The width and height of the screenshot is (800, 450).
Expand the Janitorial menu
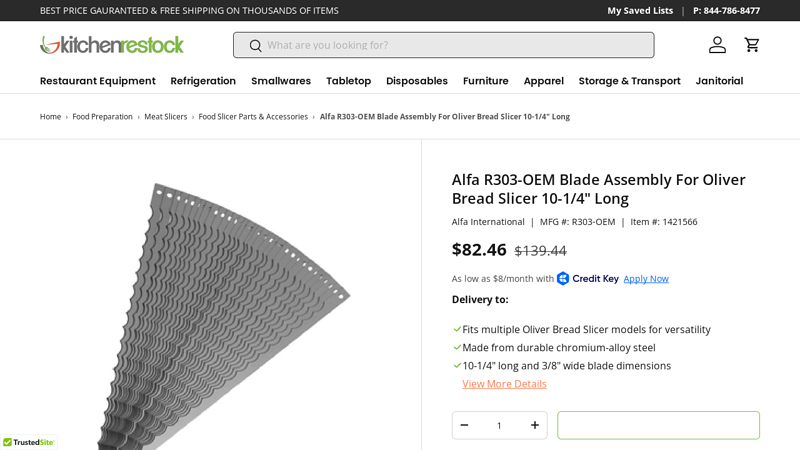(719, 81)
